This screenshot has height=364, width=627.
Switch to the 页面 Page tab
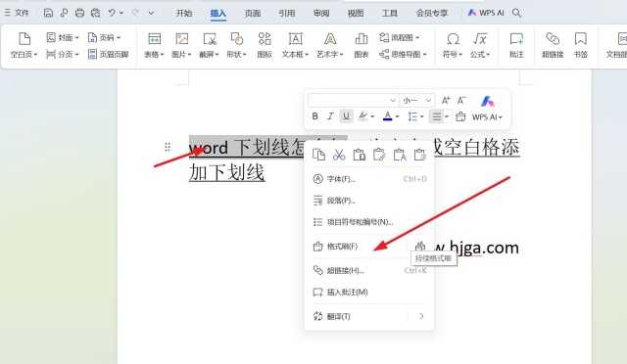pyautogui.click(x=253, y=13)
